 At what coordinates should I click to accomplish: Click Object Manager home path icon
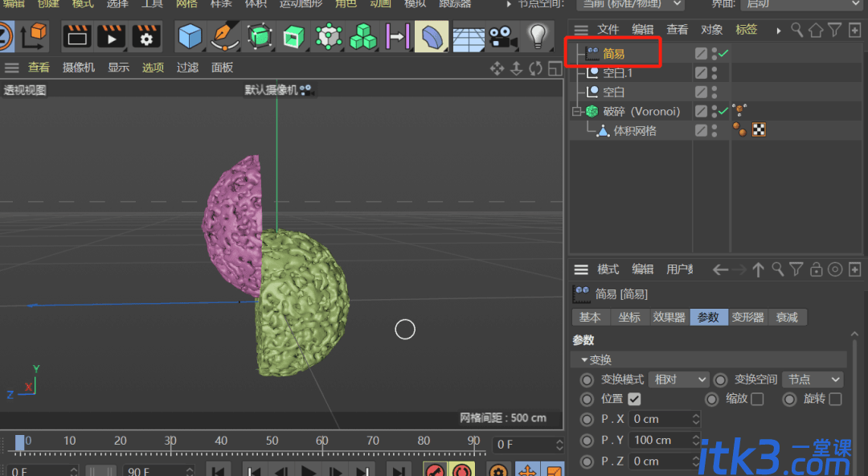(x=816, y=30)
